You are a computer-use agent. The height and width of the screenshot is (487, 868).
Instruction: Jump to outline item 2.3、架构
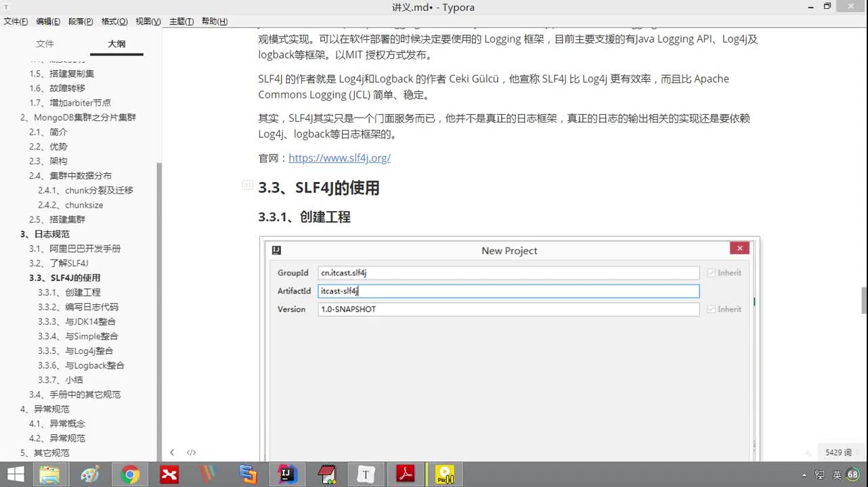coord(48,161)
